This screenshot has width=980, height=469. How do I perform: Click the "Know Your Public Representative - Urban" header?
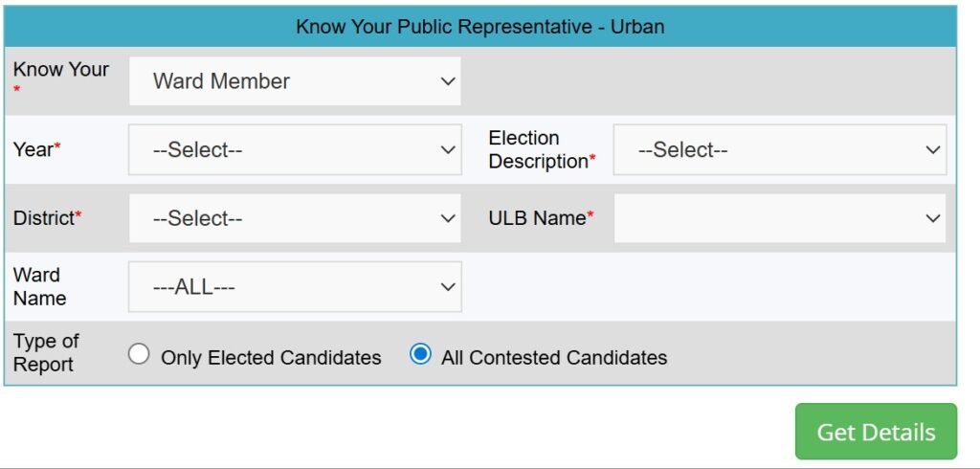(479, 27)
